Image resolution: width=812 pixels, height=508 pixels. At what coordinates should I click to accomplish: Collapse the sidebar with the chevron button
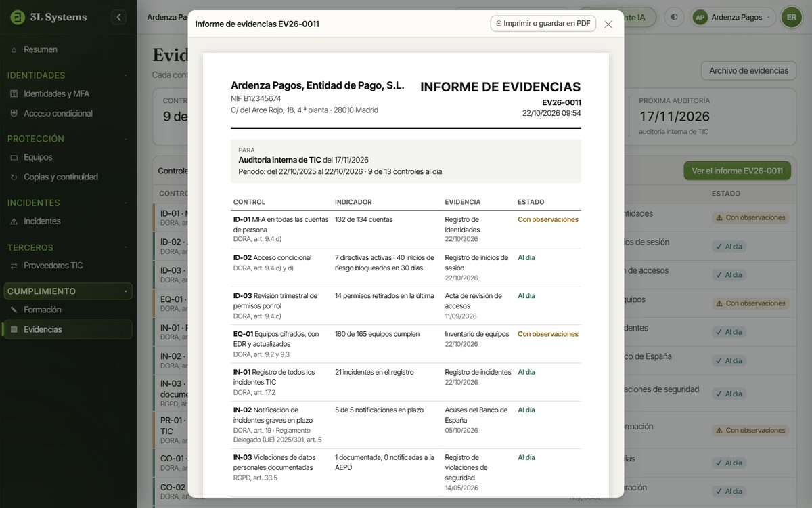pos(118,17)
